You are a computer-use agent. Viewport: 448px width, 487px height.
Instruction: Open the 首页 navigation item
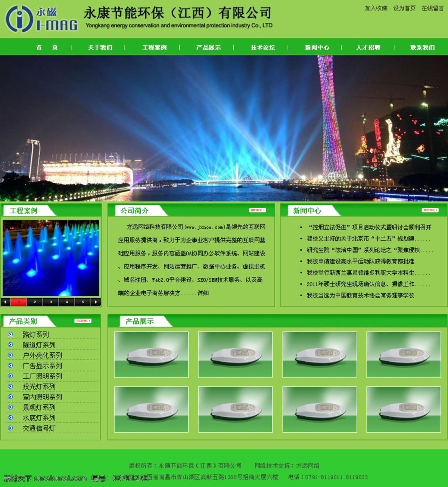pos(47,47)
